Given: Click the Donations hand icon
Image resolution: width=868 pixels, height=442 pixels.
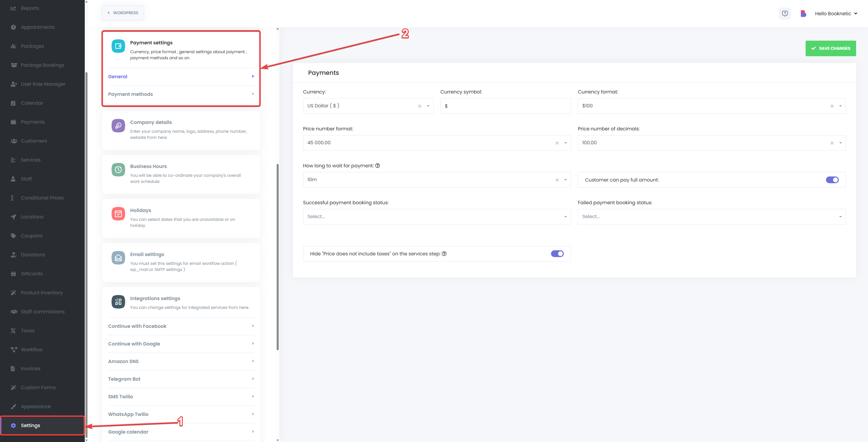Looking at the screenshot, I should (x=13, y=255).
